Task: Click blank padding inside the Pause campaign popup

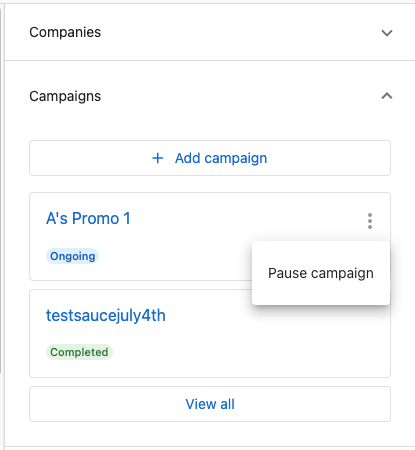Action: (321, 251)
